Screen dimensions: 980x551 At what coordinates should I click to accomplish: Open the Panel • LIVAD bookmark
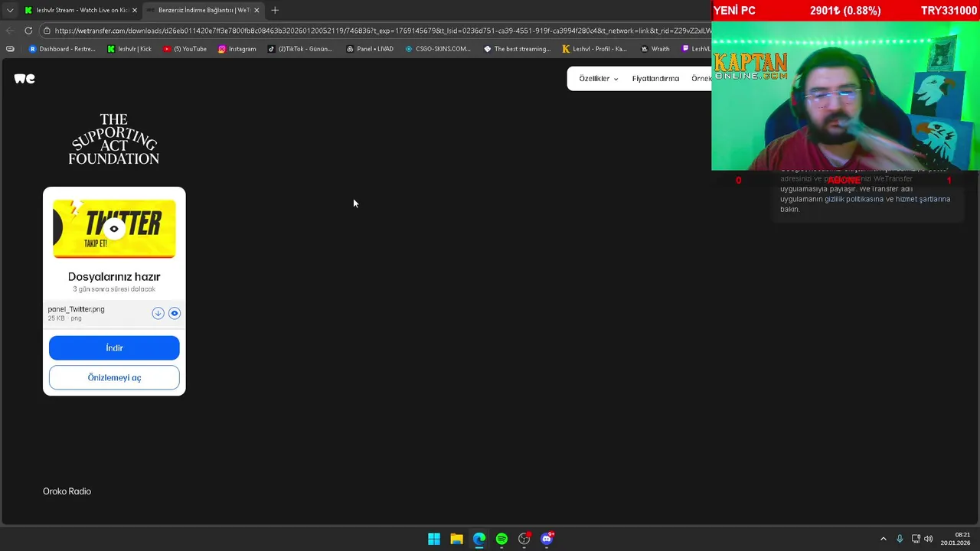point(369,49)
